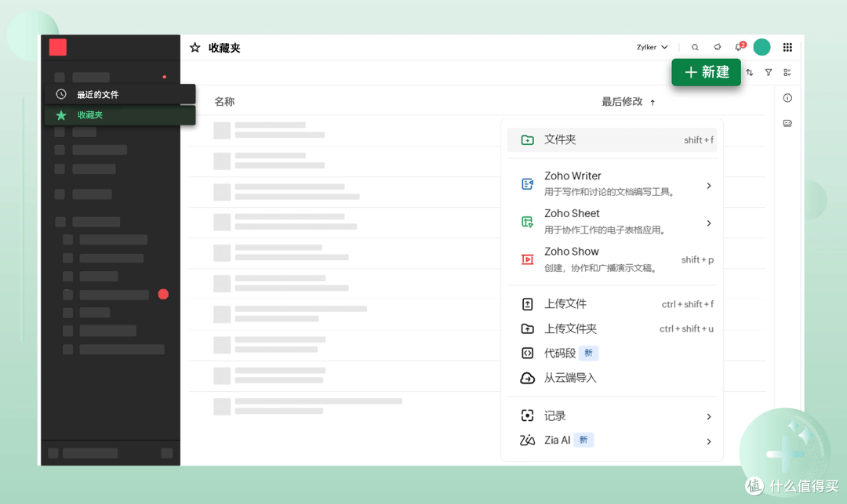This screenshot has height=504, width=847.
Task: Click the cloud import icon
Action: coord(527,379)
